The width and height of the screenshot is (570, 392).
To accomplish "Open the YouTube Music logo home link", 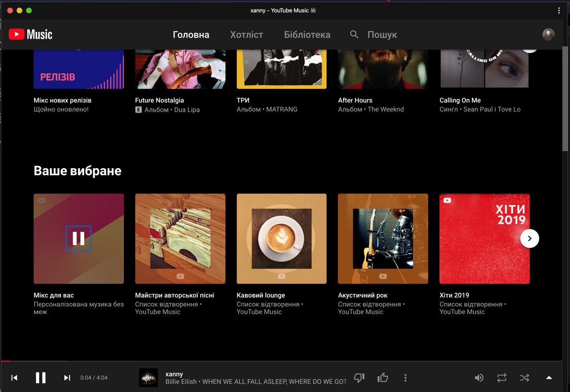I will click(30, 34).
